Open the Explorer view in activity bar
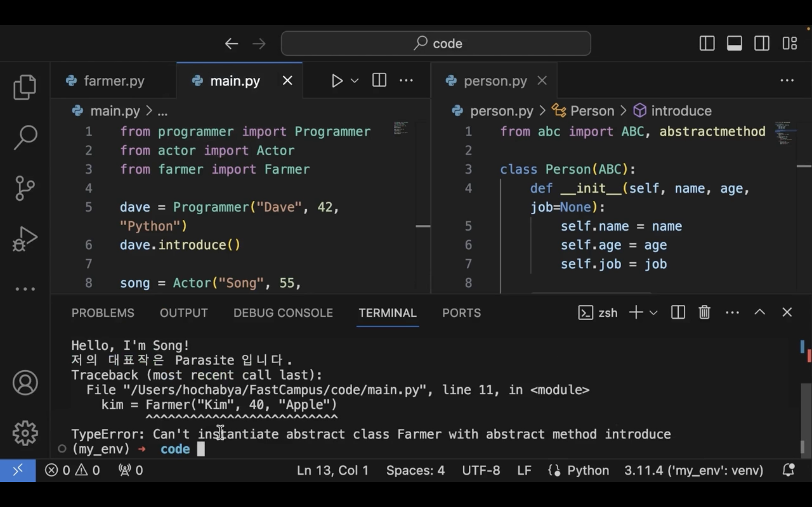Viewport: 812px width, 507px height. tap(25, 87)
